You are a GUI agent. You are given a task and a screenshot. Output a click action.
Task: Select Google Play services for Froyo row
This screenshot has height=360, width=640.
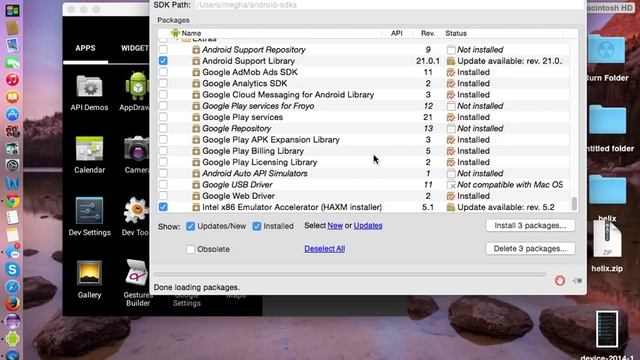point(364,106)
